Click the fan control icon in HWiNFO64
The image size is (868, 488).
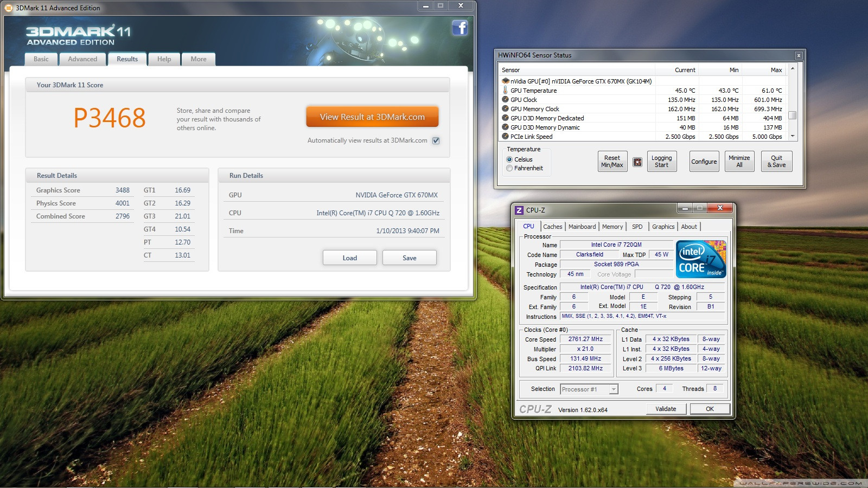point(637,162)
